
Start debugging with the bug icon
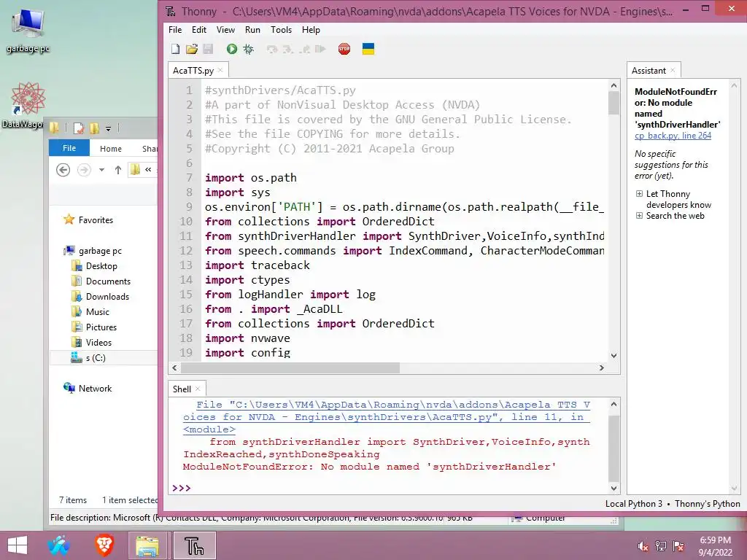[x=249, y=49]
